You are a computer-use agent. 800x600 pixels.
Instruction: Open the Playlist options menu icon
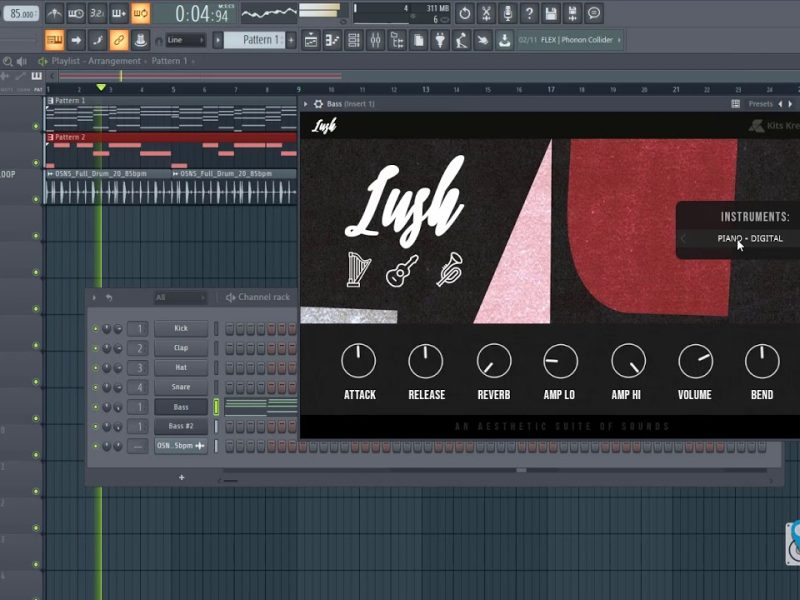[x=43, y=62]
